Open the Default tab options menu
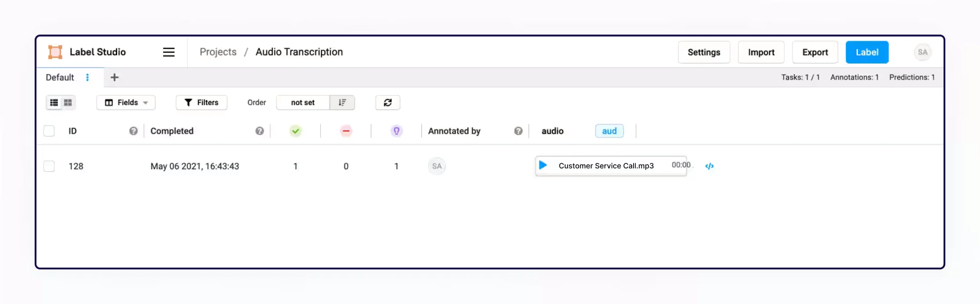The width and height of the screenshot is (980, 304). [x=88, y=77]
